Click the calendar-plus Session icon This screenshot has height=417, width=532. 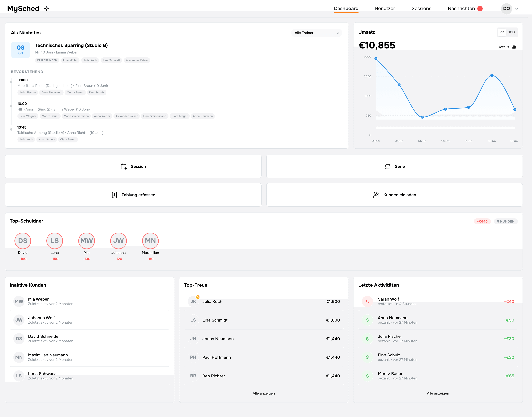(x=124, y=167)
